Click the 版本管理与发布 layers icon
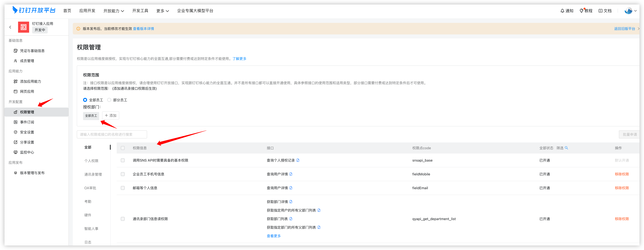 point(16,173)
